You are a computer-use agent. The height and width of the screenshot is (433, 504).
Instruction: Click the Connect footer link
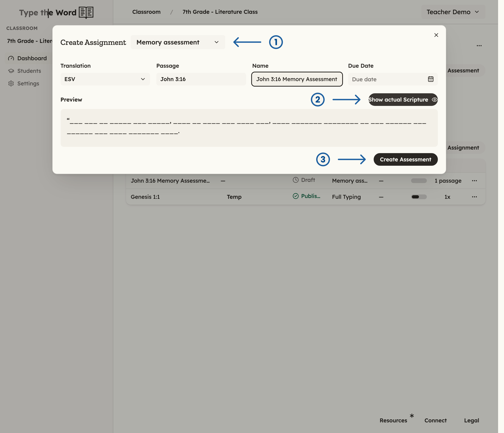[x=435, y=420]
